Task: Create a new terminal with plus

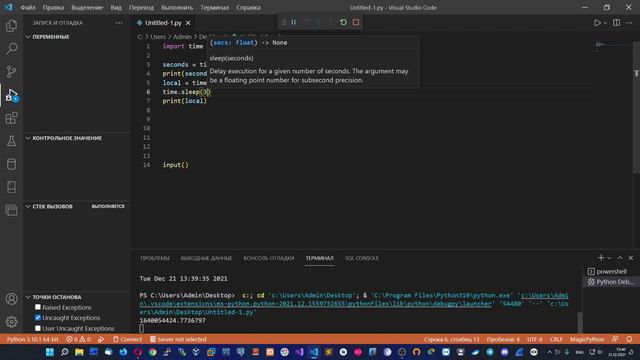Action: pos(601,258)
